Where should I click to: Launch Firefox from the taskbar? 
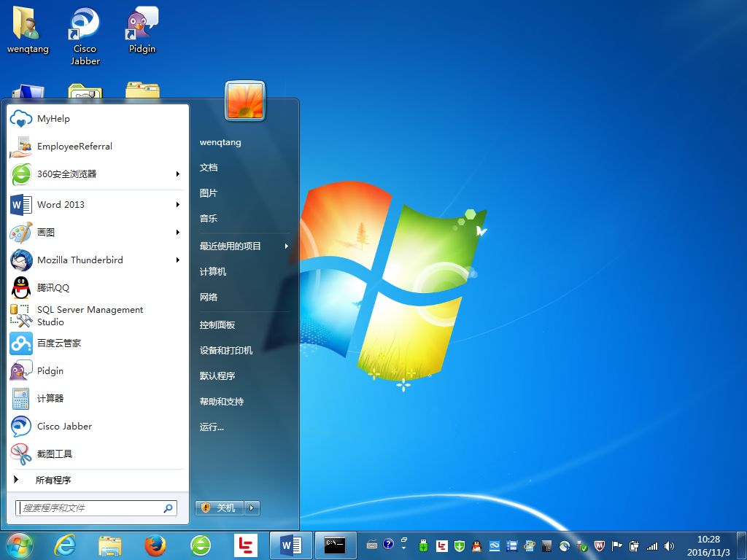point(155,545)
